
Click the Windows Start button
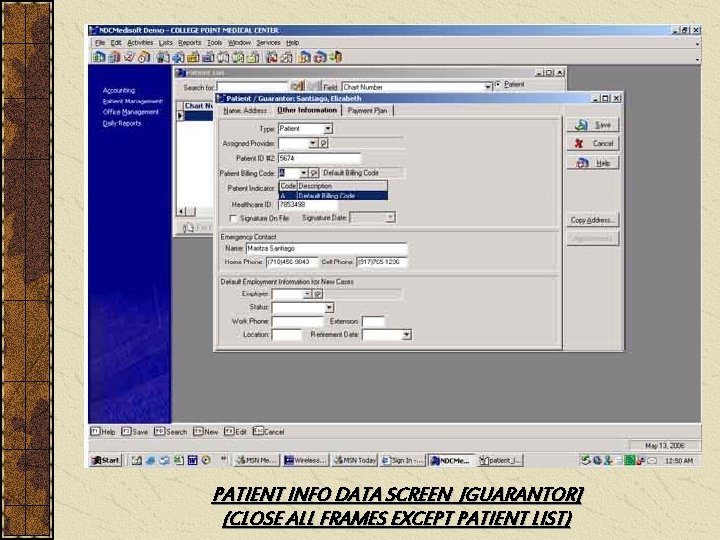pos(106,460)
